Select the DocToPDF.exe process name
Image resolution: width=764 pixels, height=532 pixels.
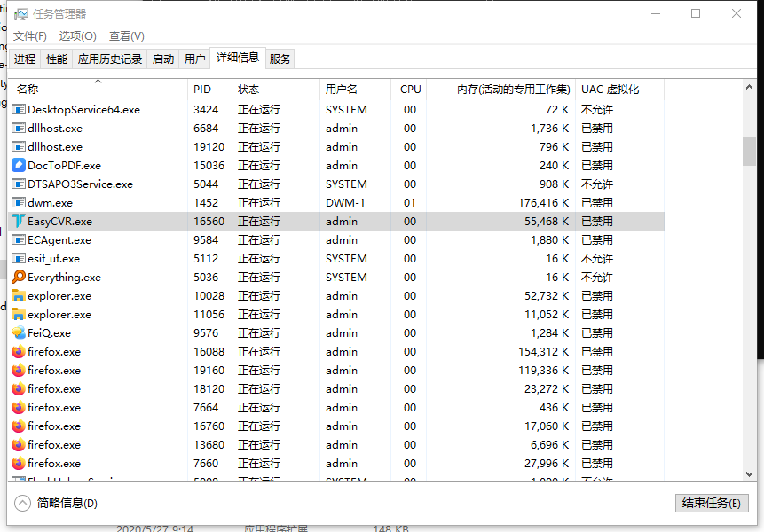tap(64, 166)
